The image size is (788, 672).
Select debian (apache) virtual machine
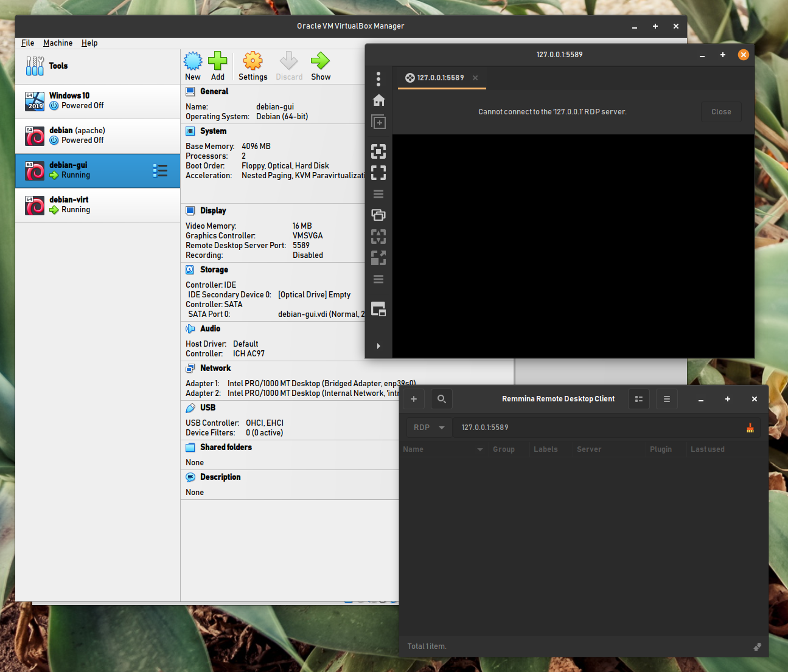(97, 136)
